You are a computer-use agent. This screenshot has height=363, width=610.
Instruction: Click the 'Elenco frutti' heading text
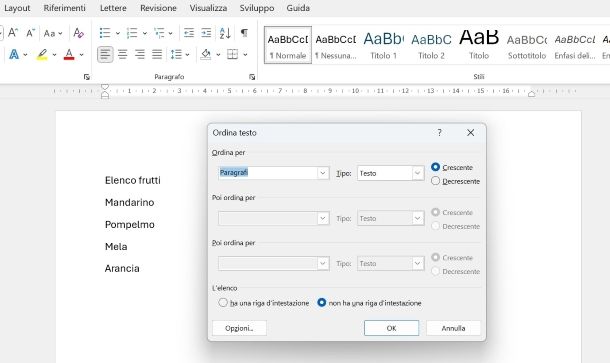(x=133, y=180)
